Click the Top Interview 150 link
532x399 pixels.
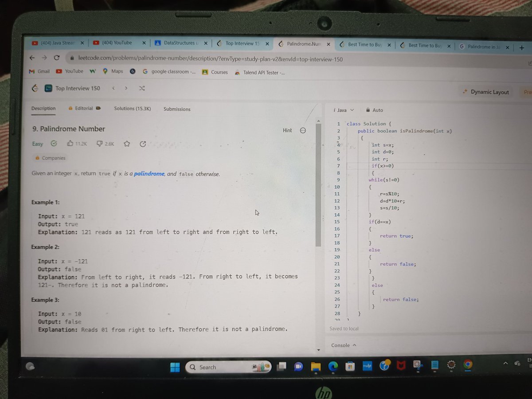point(78,88)
